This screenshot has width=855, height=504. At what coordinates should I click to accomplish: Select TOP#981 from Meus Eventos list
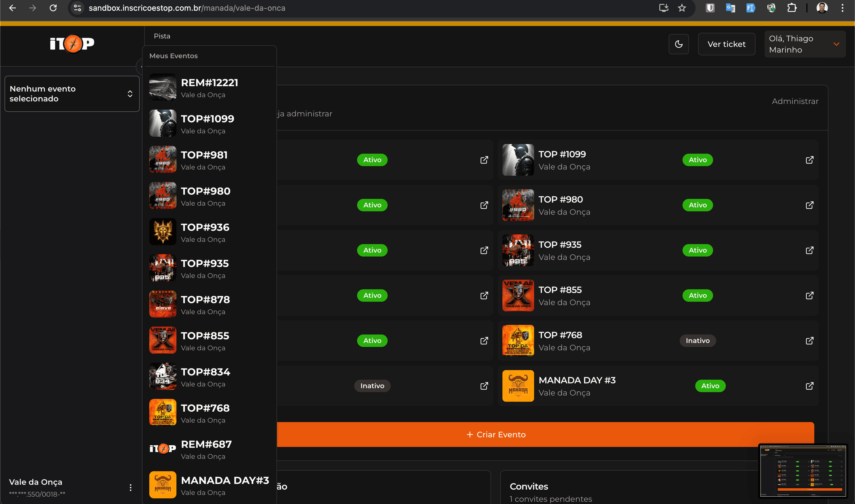click(209, 160)
